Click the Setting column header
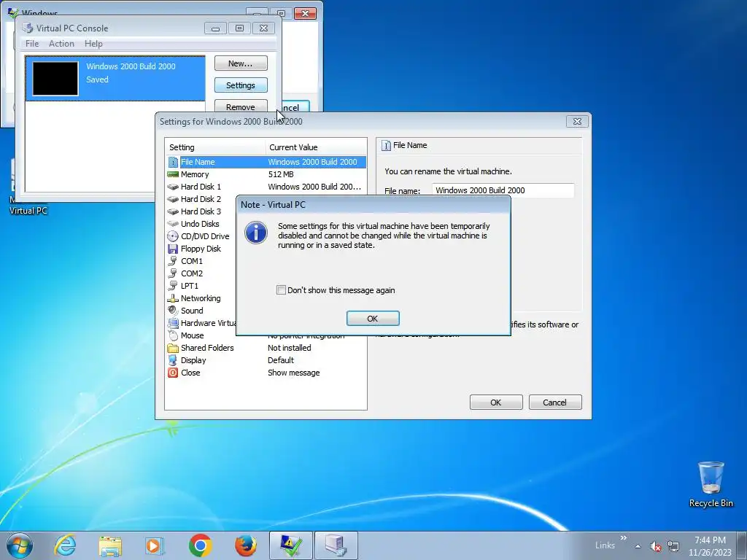747x560 pixels. click(x=215, y=147)
